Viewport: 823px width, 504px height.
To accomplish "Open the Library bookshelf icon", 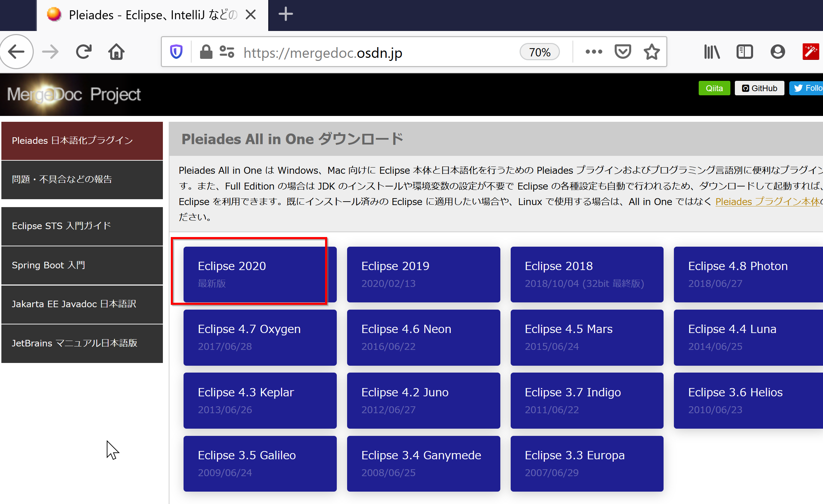I will [711, 52].
